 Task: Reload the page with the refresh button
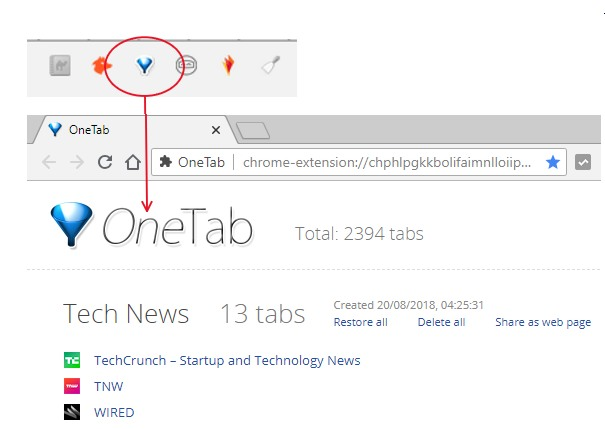(105, 162)
